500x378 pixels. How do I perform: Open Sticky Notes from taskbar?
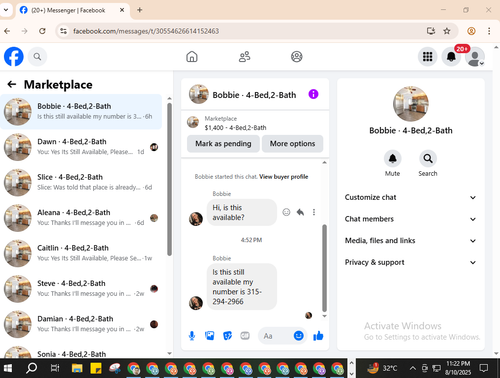[x=96, y=368]
